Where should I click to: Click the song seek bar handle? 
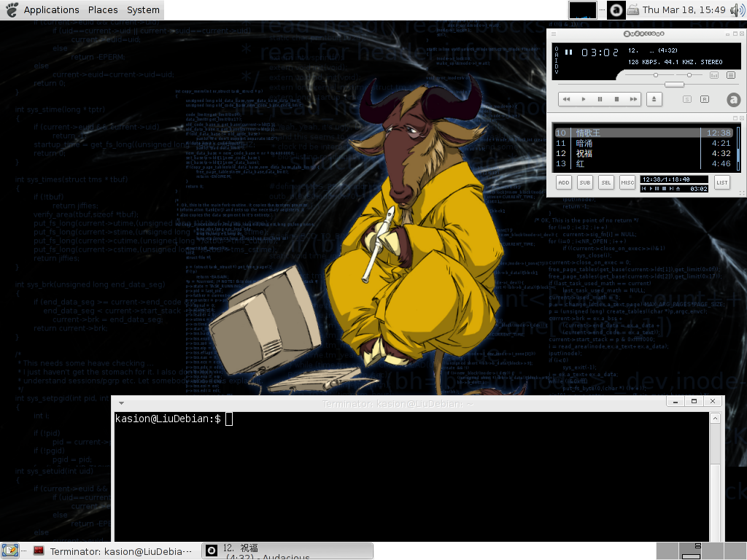coord(674,85)
